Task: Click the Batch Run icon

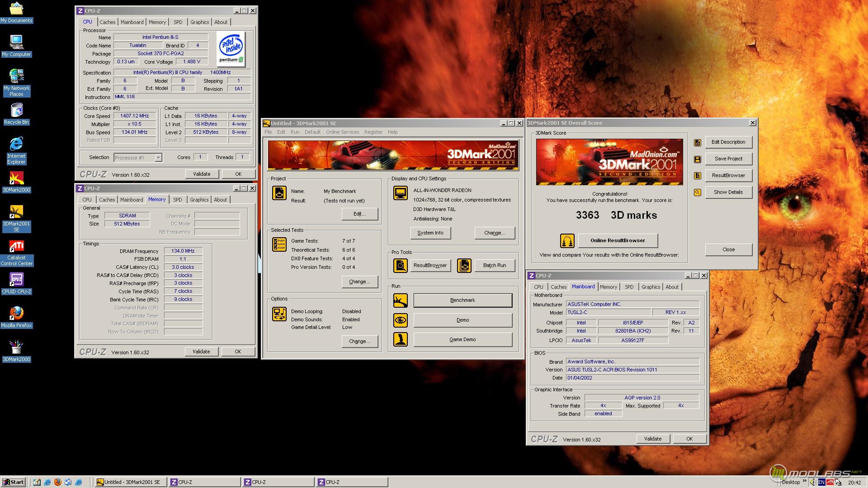Action: (464, 266)
